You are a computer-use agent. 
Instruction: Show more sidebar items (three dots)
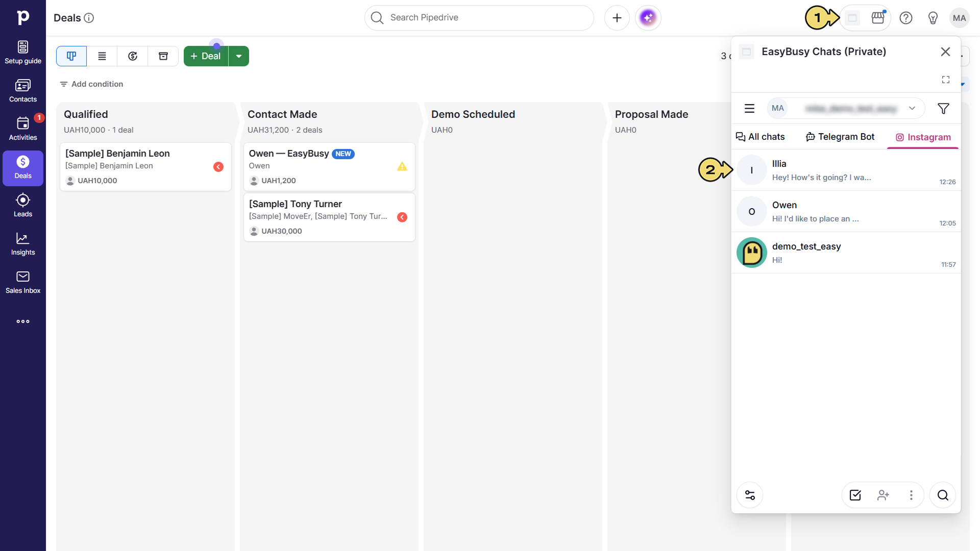click(x=23, y=321)
